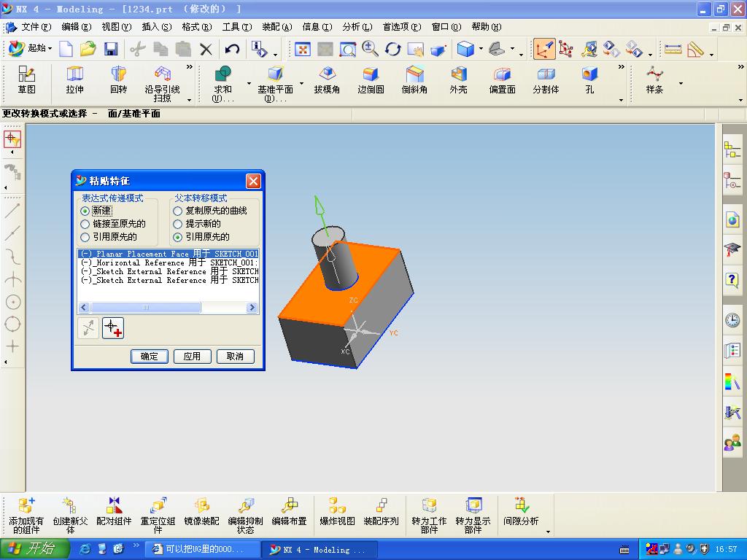Select 链接至原先的 radio option
The height and width of the screenshot is (560, 747).
(x=85, y=224)
